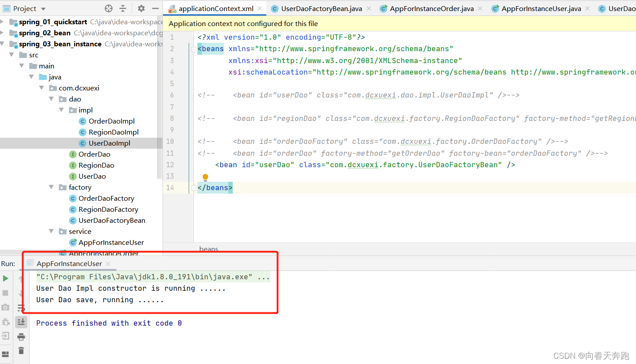Toggle the Soft-Wrap icon in console
Image resolution: width=636 pixels, height=364 pixels.
pos(21,308)
